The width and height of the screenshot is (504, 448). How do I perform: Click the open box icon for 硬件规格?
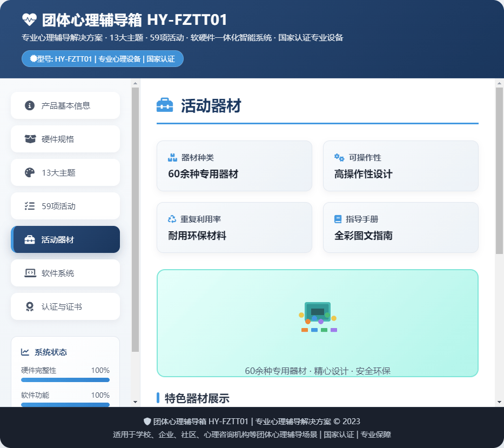(x=30, y=139)
